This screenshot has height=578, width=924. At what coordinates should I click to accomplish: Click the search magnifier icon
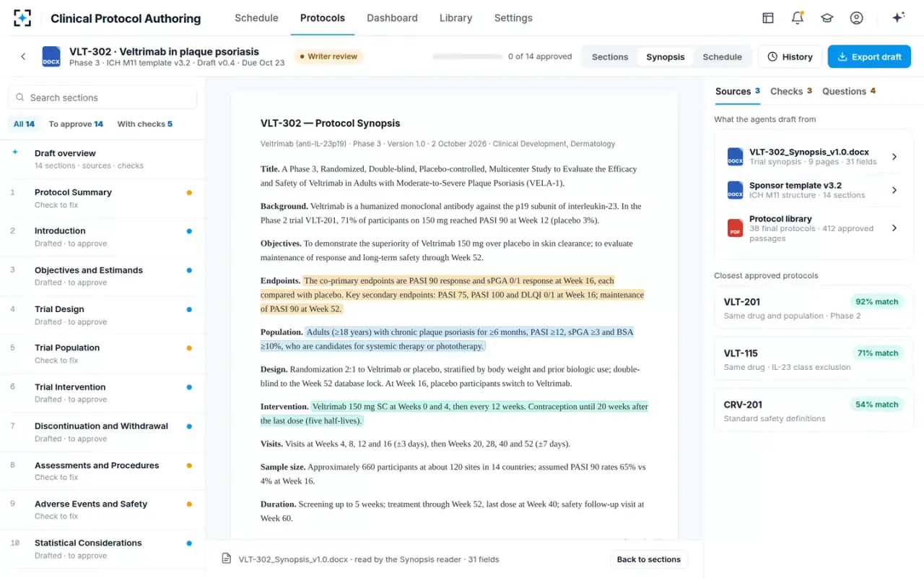(x=19, y=98)
